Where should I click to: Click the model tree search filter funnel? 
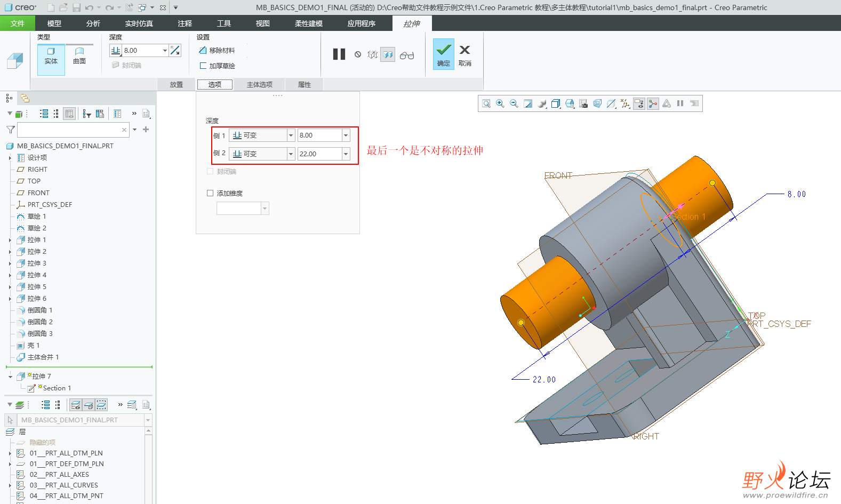tap(10, 130)
